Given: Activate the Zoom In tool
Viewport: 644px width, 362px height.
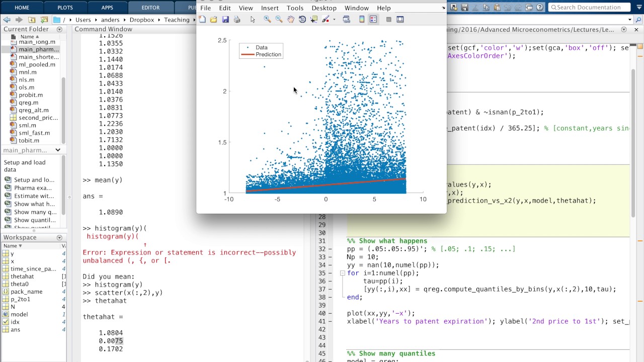Looking at the screenshot, I should point(267,19).
